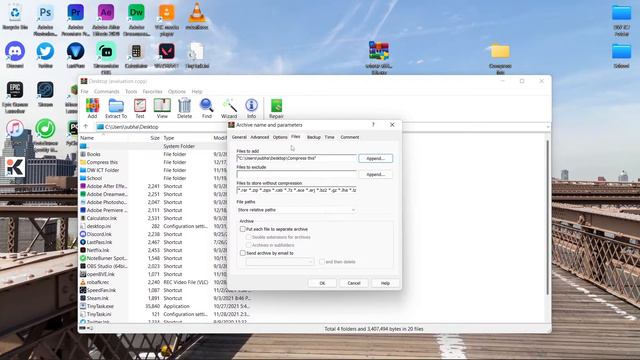The width and height of the screenshot is (640, 360).
Task: Click the Files to add input field
Action: coord(296,158)
